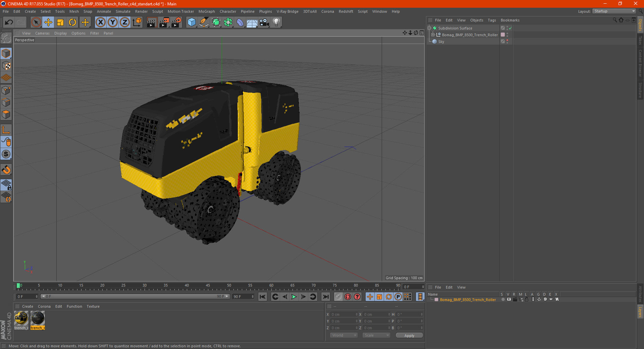This screenshot has height=349, width=644.
Task: Open the Spline Pen tool
Action: tap(204, 22)
